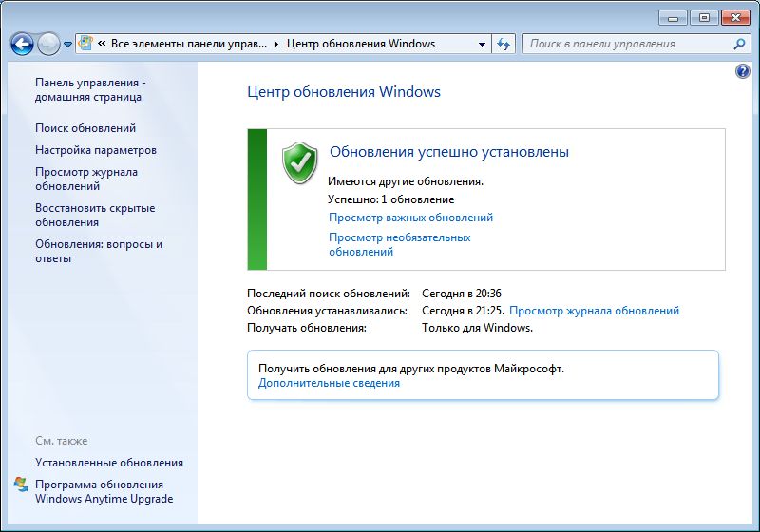Open sidebar "Просмотр журнала обновлений" link
760x532 pixels.
(86, 180)
